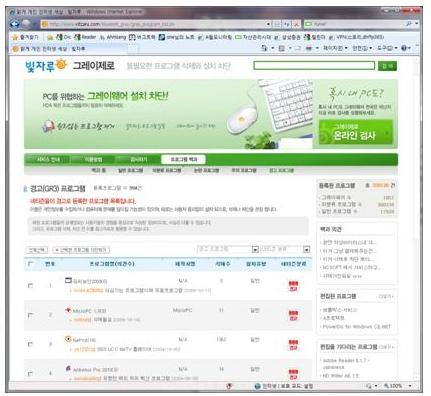Click the Help question-mark icon
431x396 pixels.
404,48
